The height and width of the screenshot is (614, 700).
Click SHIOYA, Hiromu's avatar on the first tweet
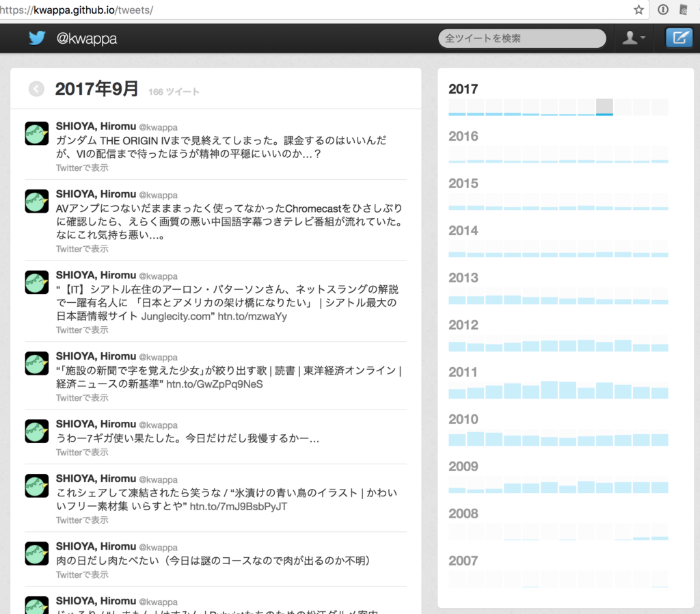[36, 133]
